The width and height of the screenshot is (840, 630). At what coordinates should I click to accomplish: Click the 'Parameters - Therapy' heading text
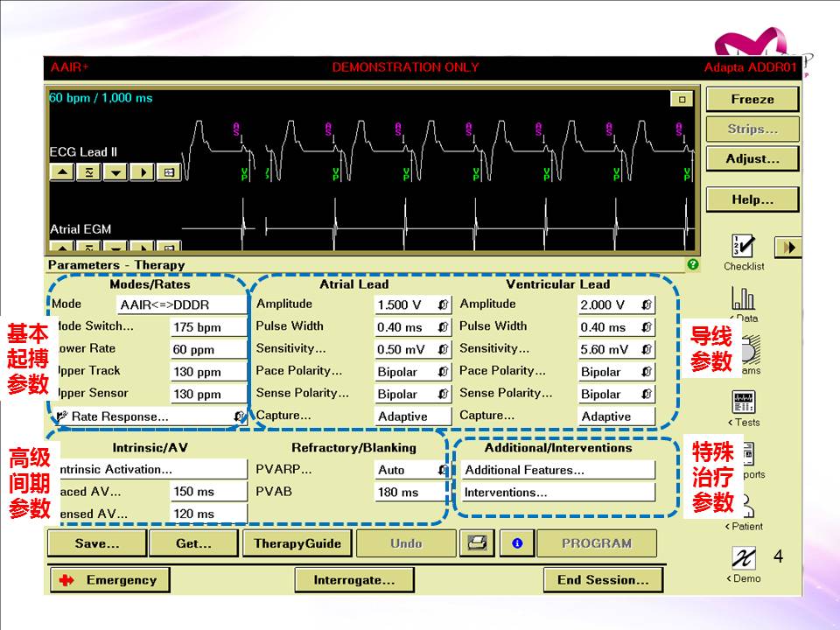tap(116, 265)
